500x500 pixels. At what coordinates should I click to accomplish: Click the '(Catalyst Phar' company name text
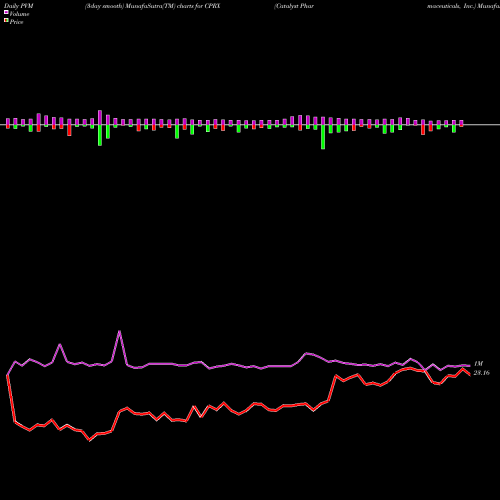pyautogui.click(x=294, y=6)
